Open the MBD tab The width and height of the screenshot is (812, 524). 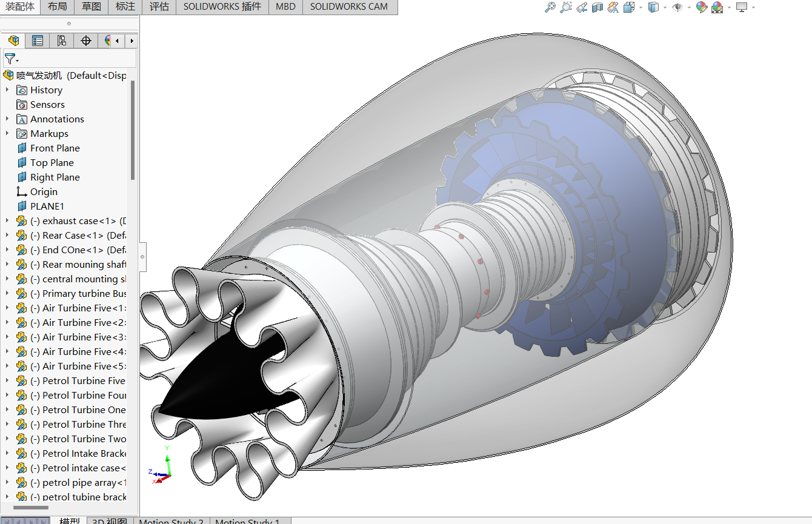point(285,7)
